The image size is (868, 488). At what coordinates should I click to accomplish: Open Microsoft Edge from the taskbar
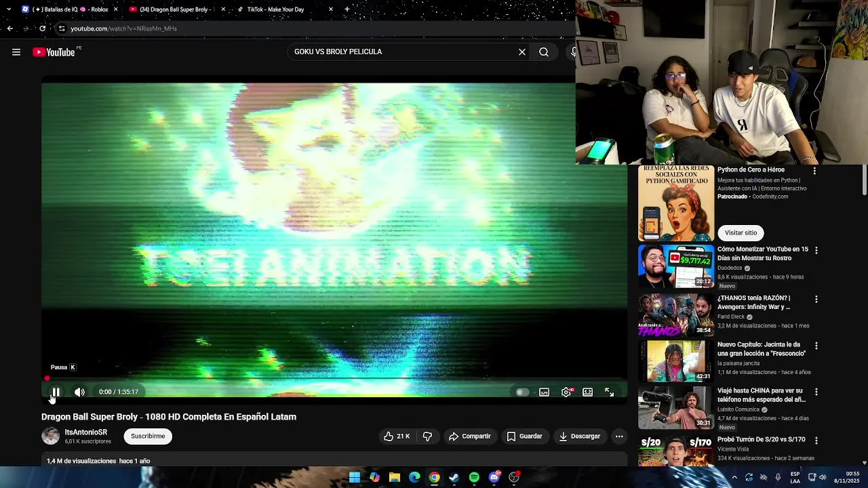click(414, 478)
